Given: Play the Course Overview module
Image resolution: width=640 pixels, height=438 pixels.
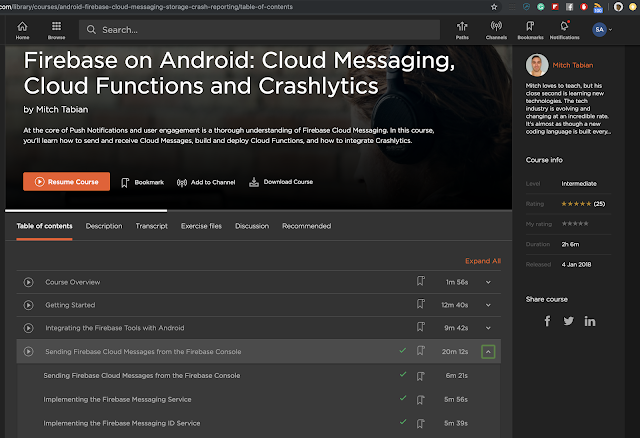Looking at the screenshot, I should (28, 282).
